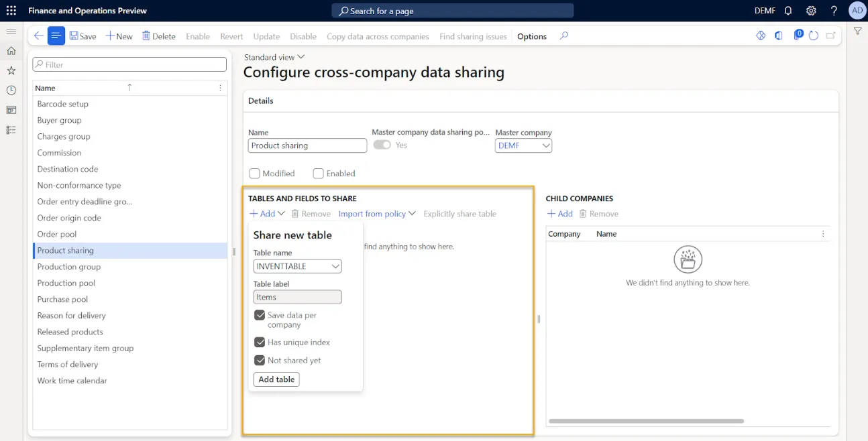868x441 pixels.
Task: Select Released products in the list
Action: [130, 332]
